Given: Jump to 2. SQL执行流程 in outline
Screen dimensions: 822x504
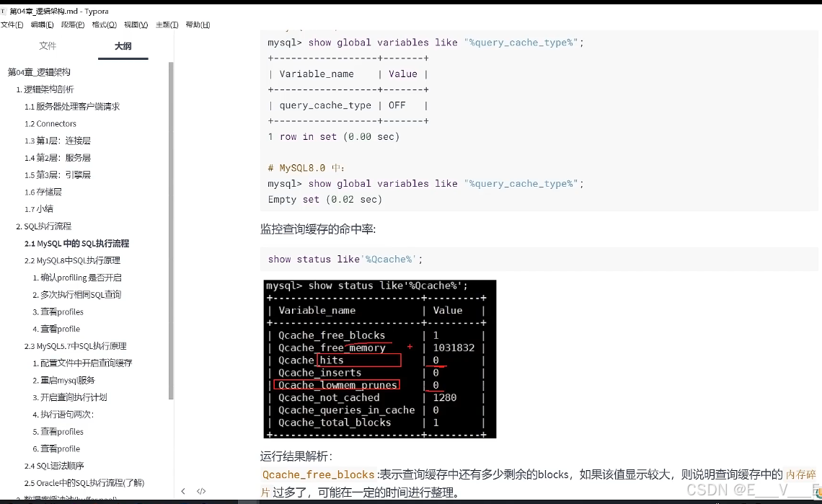Looking at the screenshot, I should pos(43,226).
